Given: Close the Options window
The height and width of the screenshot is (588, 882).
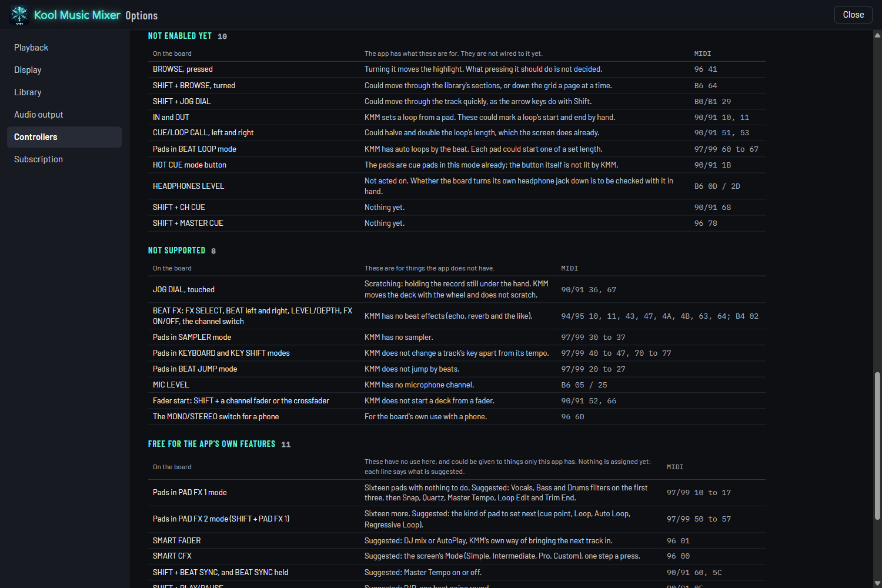Looking at the screenshot, I should (x=853, y=15).
